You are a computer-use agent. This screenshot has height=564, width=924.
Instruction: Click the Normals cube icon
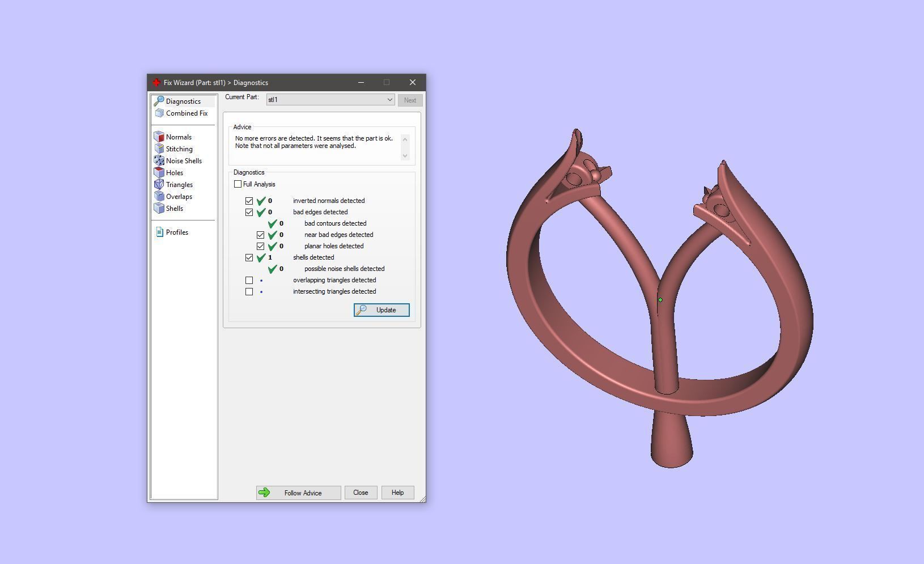coord(159,137)
